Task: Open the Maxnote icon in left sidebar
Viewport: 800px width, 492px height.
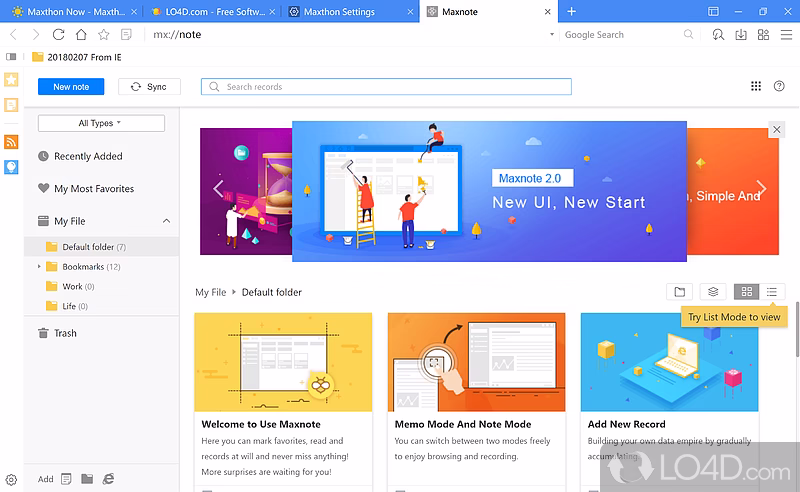Action: click(x=11, y=105)
